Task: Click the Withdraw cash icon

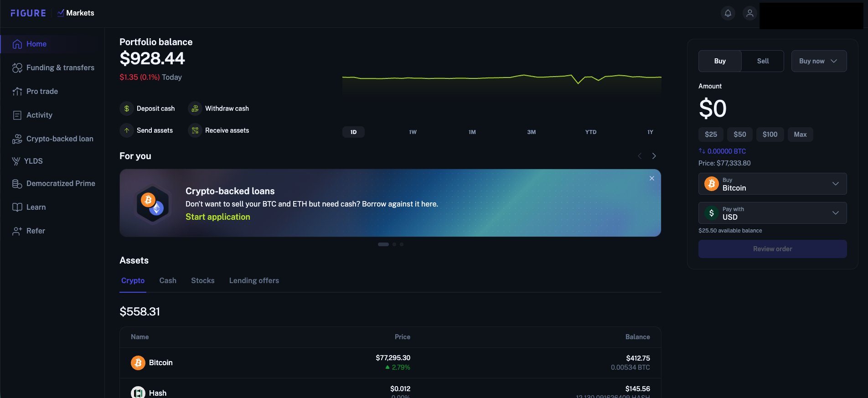Action: 195,109
